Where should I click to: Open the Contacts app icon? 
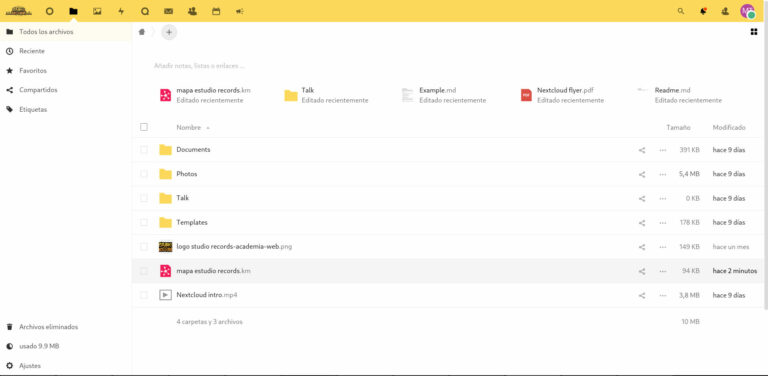tap(192, 11)
